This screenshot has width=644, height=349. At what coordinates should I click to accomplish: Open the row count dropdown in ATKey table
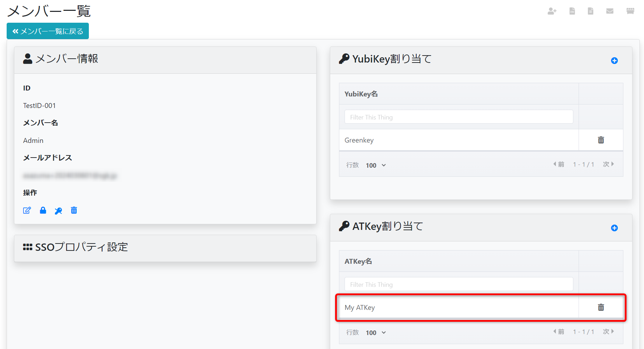tap(376, 333)
